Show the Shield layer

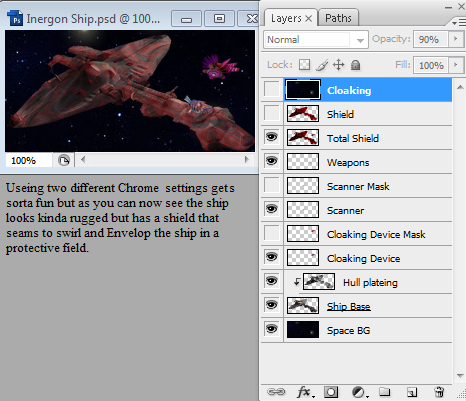click(x=272, y=114)
